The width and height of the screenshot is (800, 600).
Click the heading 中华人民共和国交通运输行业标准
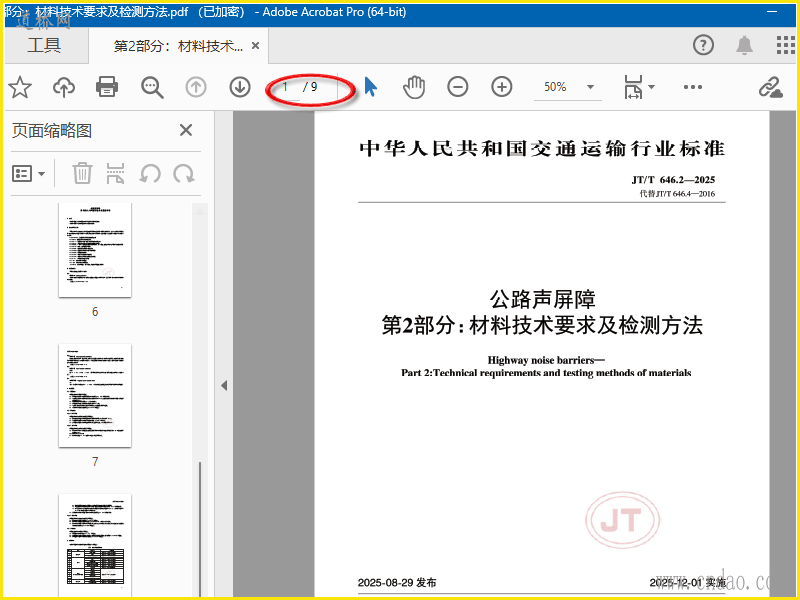[x=542, y=149]
